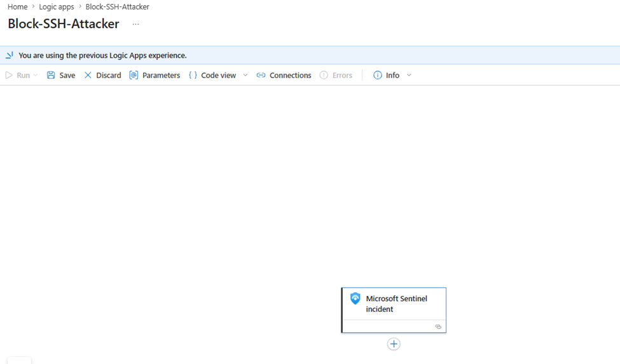The height and width of the screenshot is (364, 620).
Task: Go to Home breadcrumb
Action: click(x=17, y=7)
